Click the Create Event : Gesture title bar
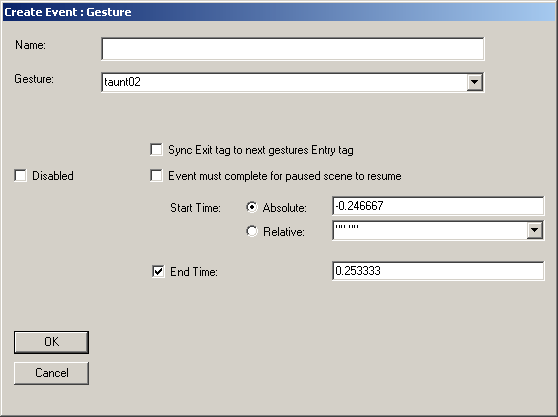Screen dimensions: 558x417 tap(279, 12)
